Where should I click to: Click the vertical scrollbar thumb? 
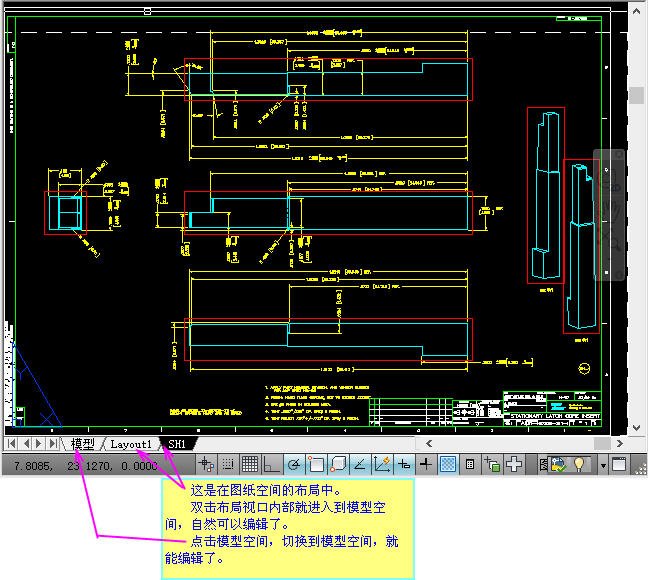point(636,95)
